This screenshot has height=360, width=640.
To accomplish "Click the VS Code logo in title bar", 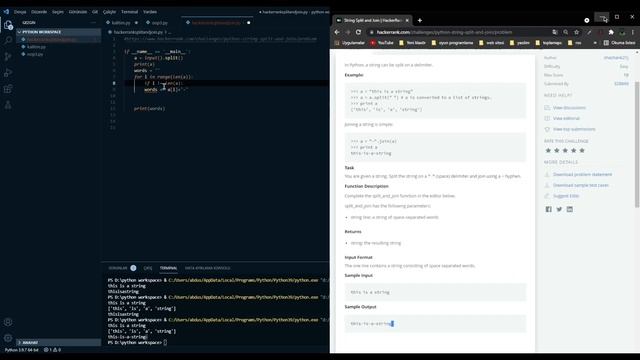I will (x=6, y=12).
